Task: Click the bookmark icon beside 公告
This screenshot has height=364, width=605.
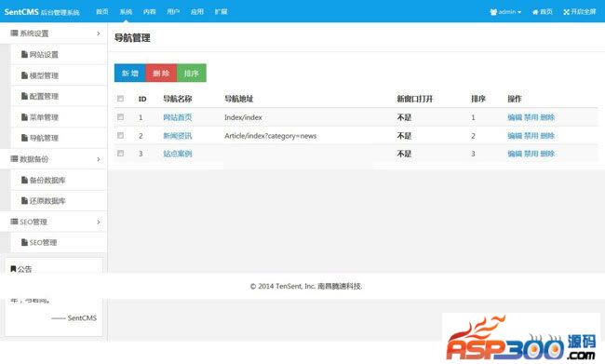Action: click(13, 269)
